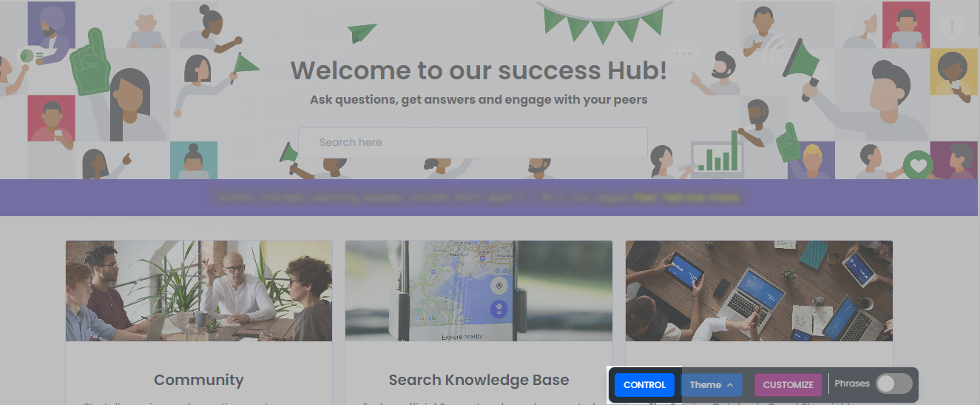Click the chevron arrow beside Theme
The image size is (980, 405).
730,385
